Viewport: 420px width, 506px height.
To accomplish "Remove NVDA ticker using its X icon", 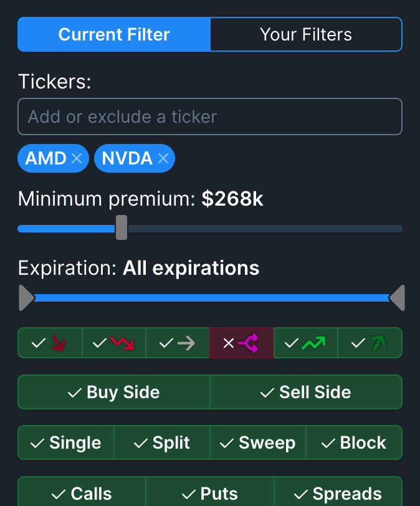I will point(162,158).
